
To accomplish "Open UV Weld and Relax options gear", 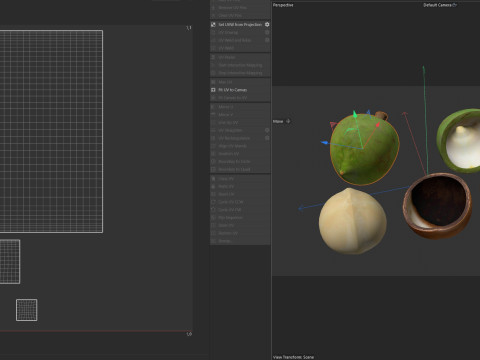I will pyautogui.click(x=267, y=40).
